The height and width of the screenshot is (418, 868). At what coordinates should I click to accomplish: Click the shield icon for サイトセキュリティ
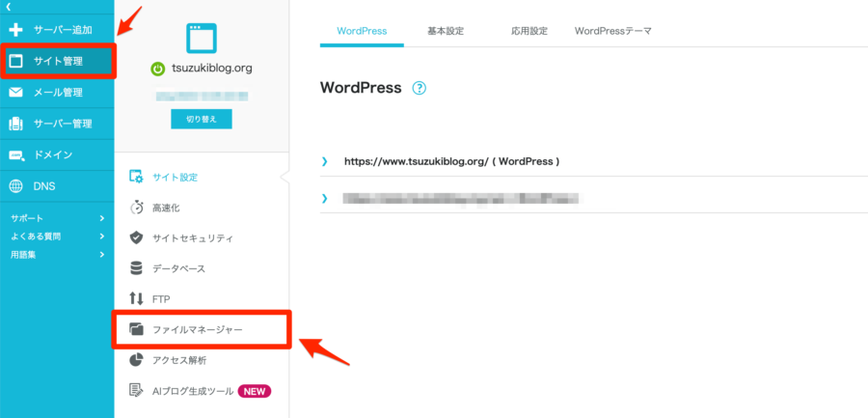(x=136, y=238)
